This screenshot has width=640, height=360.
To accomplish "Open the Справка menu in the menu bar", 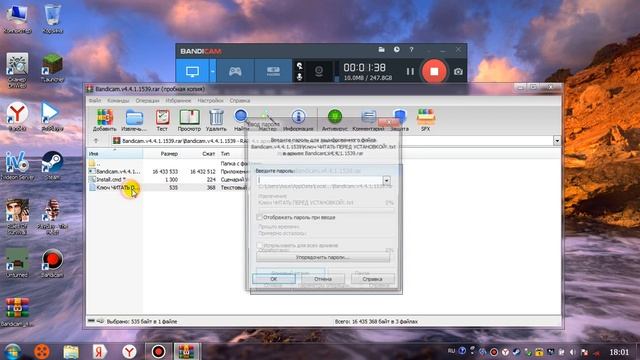I will coord(240,100).
